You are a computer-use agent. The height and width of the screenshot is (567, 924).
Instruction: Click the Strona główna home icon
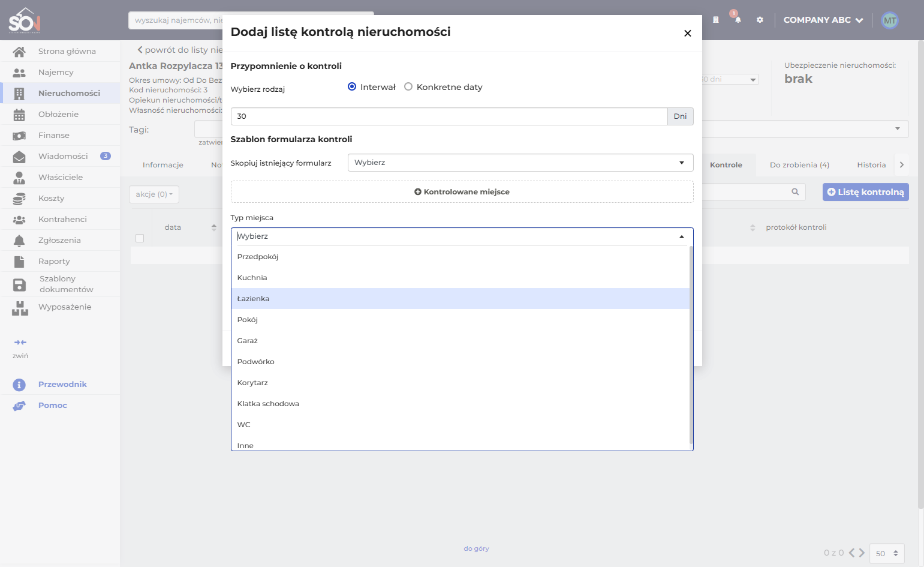pyautogui.click(x=19, y=52)
